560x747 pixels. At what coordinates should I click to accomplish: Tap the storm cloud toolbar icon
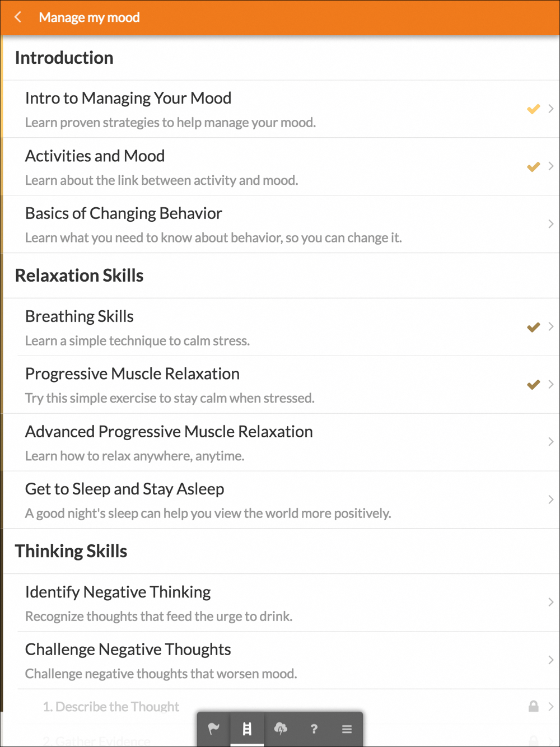(x=281, y=729)
